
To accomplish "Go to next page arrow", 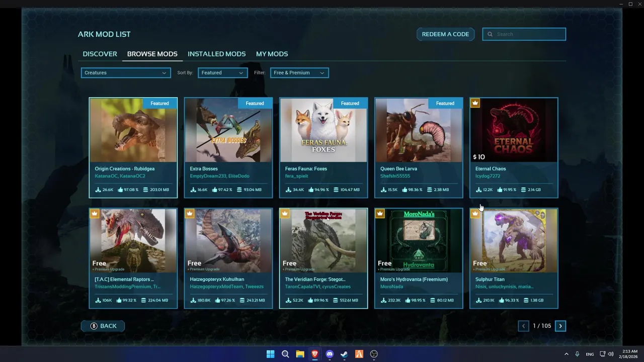I will 560,326.
